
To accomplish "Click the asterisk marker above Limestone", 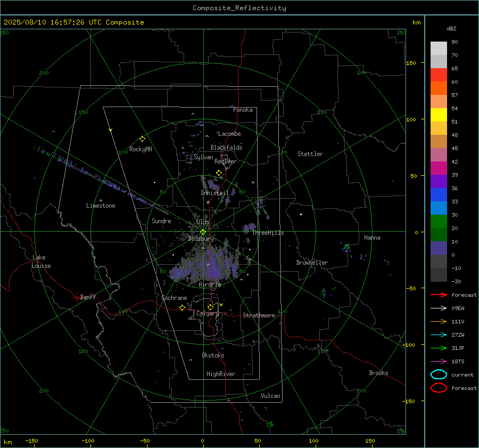I will (101, 201).
